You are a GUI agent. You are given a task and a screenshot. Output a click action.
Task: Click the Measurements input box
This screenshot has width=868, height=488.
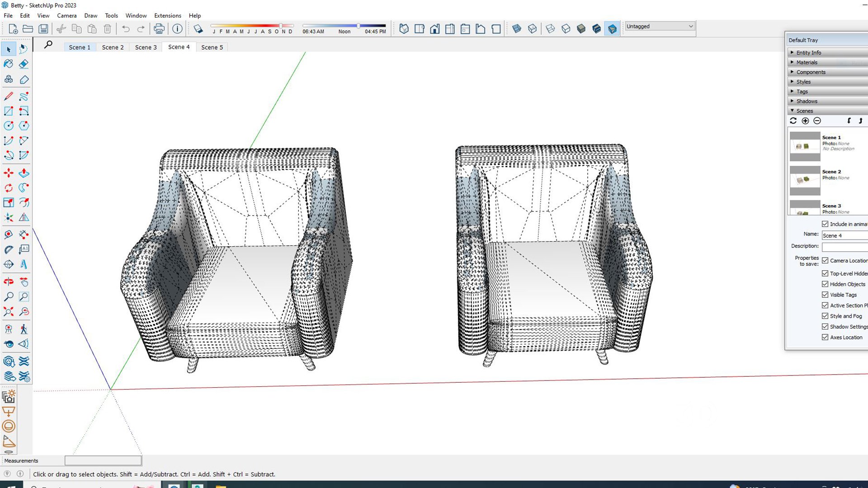(103, 461)
